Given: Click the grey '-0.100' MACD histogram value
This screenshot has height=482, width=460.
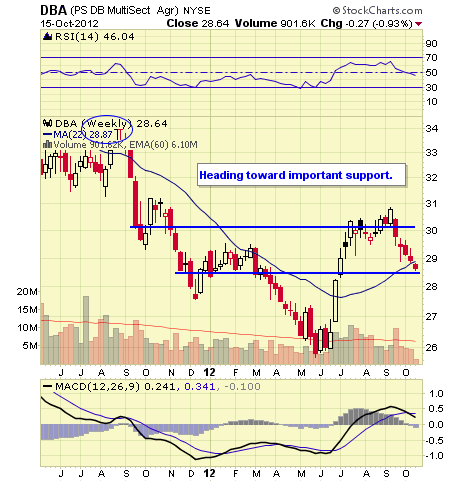Looking at the screenshot, I should click(242, 387).
